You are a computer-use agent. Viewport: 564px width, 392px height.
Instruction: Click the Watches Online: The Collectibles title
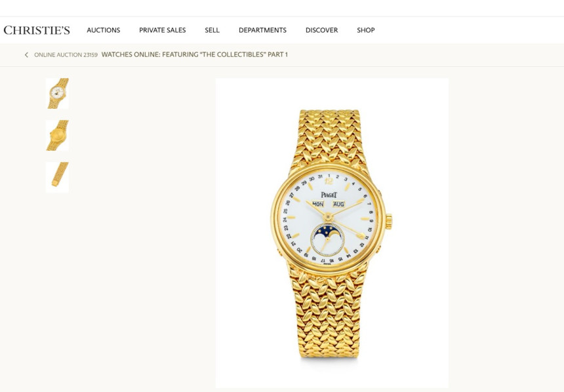pyautogui.click(x=195, y=54)
